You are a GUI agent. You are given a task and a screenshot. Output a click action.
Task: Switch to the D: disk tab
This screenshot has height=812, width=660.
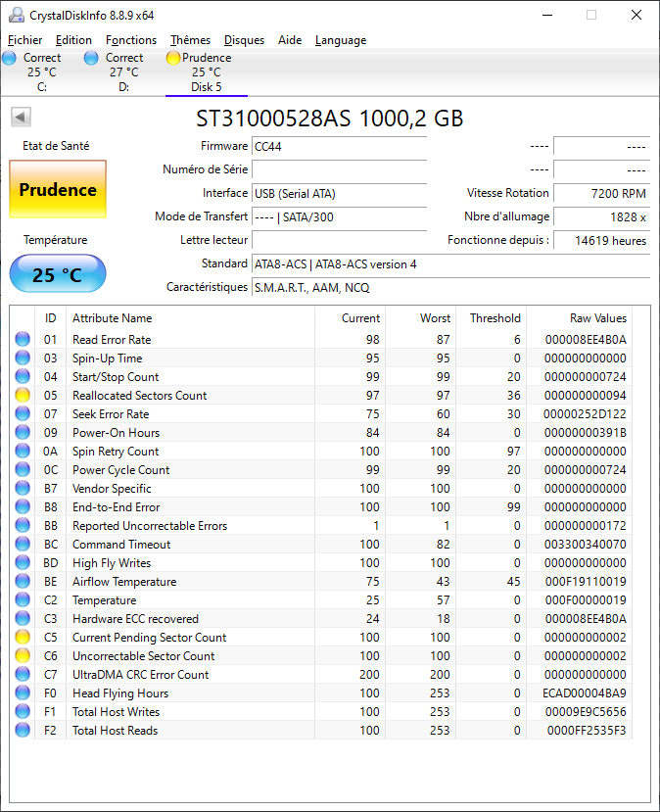123,72
